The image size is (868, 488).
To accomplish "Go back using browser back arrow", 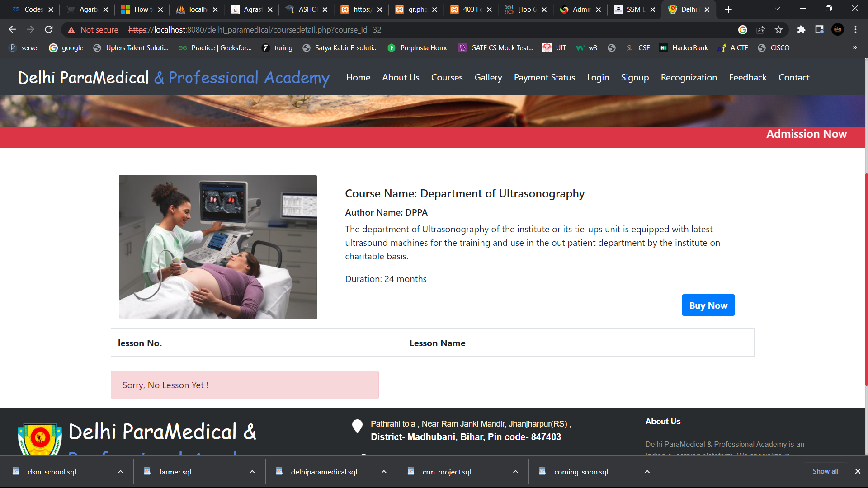I will coord(12,29).
